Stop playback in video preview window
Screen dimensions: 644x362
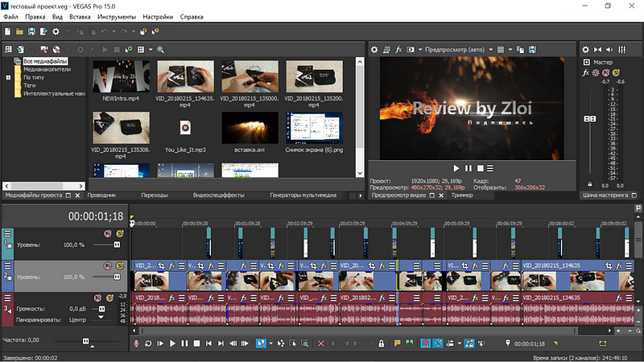pyautogui.click(x=480, y=168)
